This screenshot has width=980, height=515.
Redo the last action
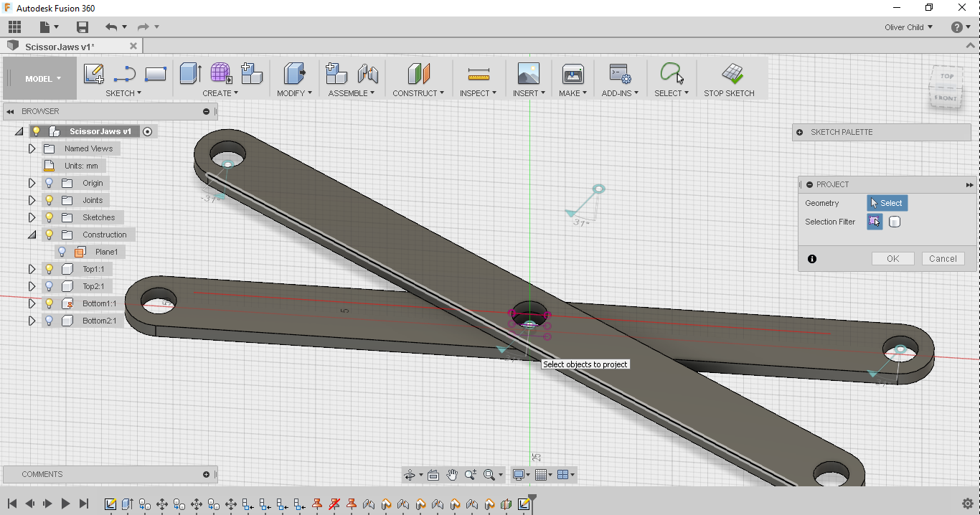coord(143,27)
